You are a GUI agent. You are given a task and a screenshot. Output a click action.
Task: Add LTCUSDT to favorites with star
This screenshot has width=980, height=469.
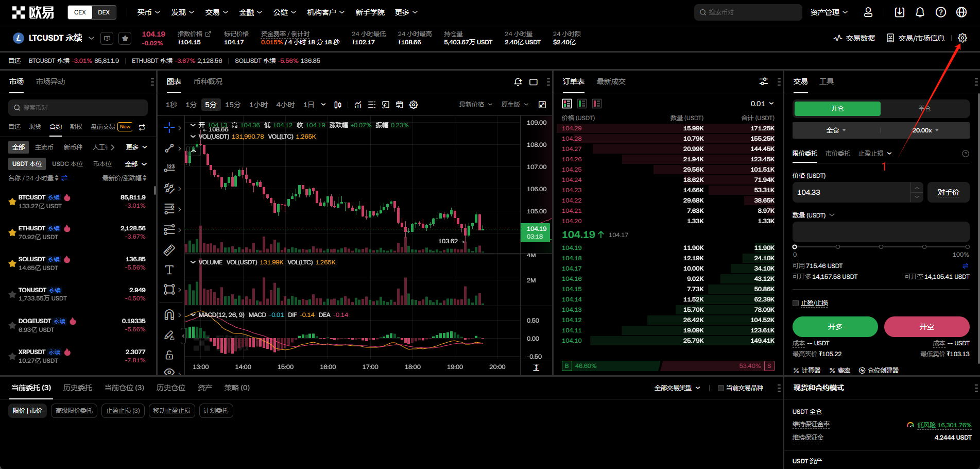(x=125, y=38)
